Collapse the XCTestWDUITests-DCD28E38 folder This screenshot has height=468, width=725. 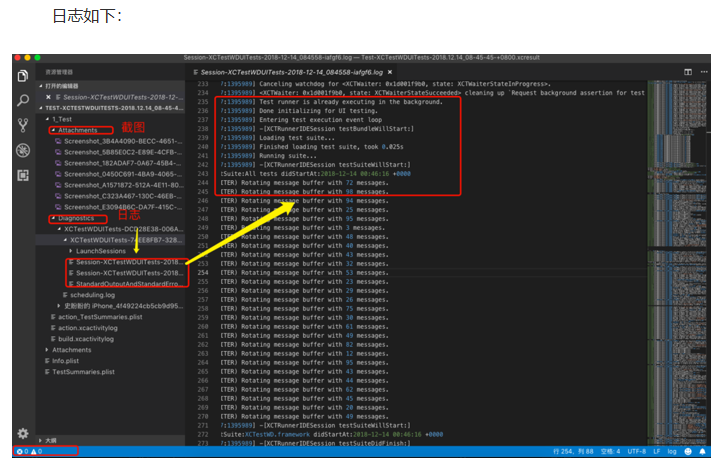pos(59,229)
